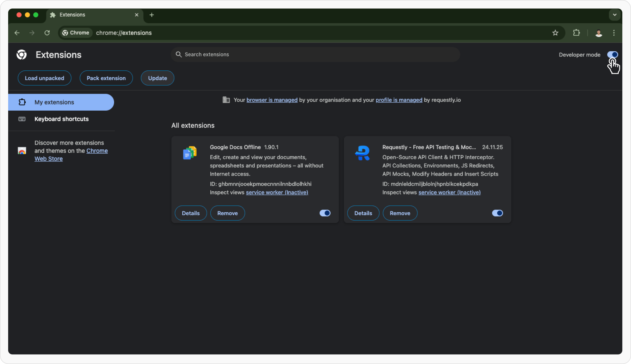The image size is (631, 364).
Task: Disable the Requestly extension toggle
Action: (497, 213)
